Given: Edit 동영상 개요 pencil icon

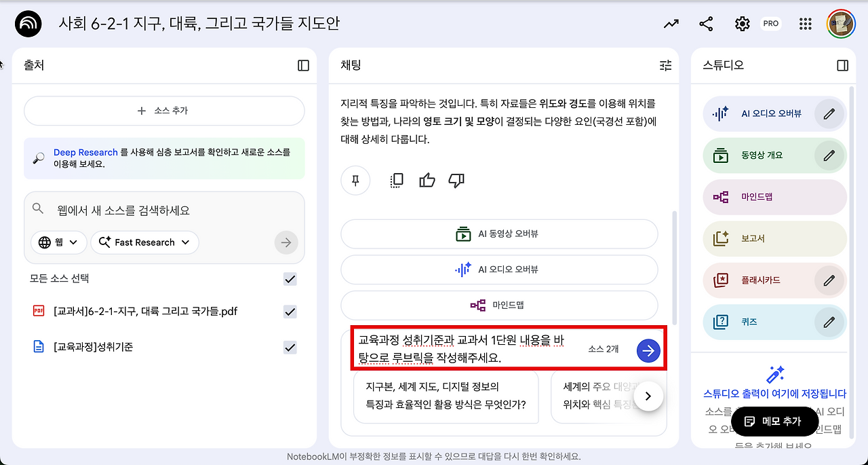Looking at the screenshot, I should tap(829, 155).
